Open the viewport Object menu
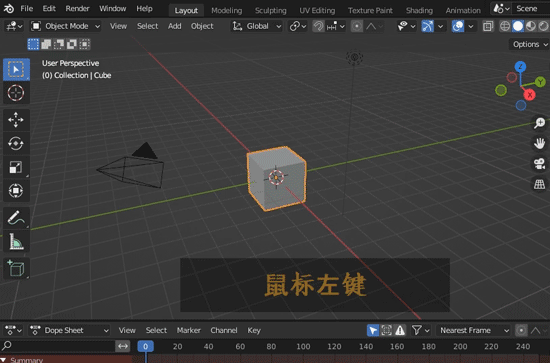Viewport: 550px width, 363px height. [202, 26]
